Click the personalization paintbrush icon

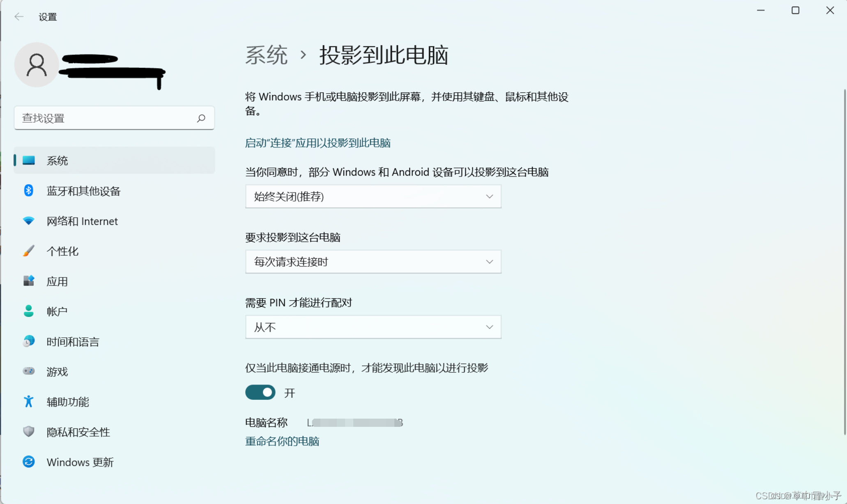tap(28, 251)
